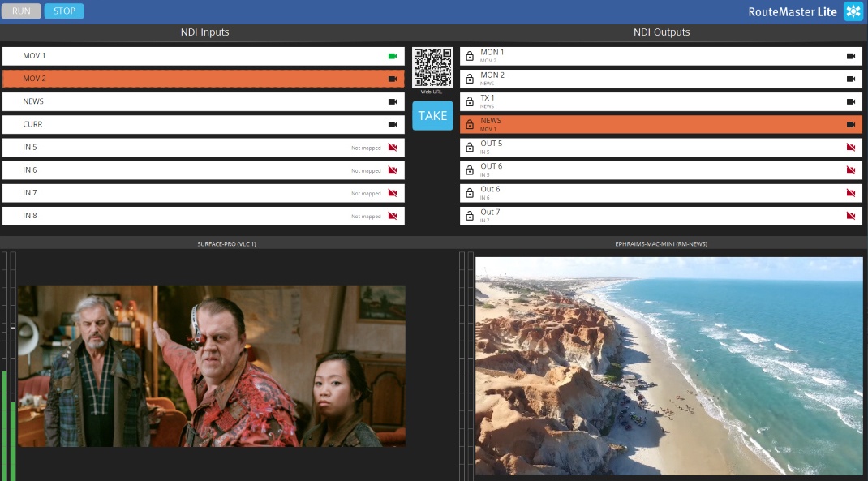This screenshot has width=868, height=481.
Task: Click the 'Not mapped' label on IN 5
Action: (x=366, y=148)
